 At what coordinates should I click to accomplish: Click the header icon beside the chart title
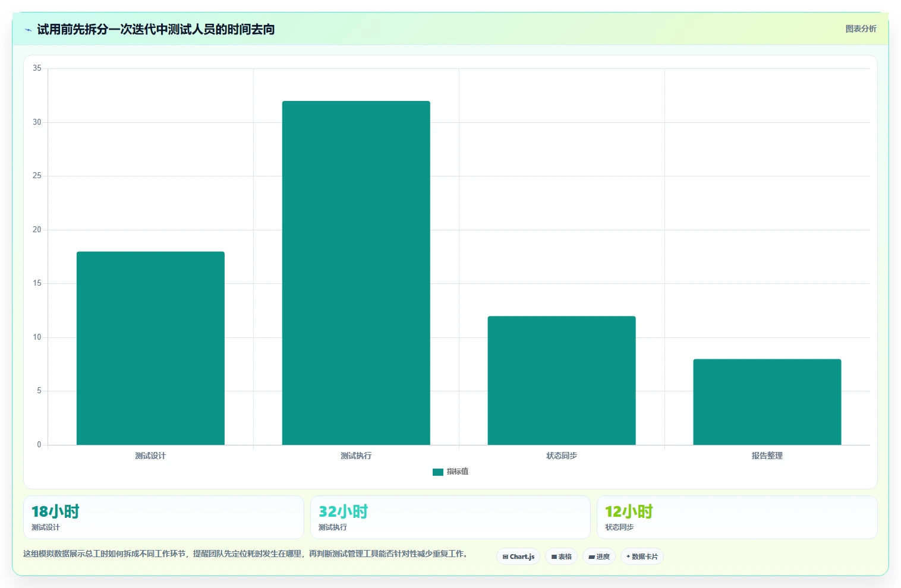pos(28,30)
